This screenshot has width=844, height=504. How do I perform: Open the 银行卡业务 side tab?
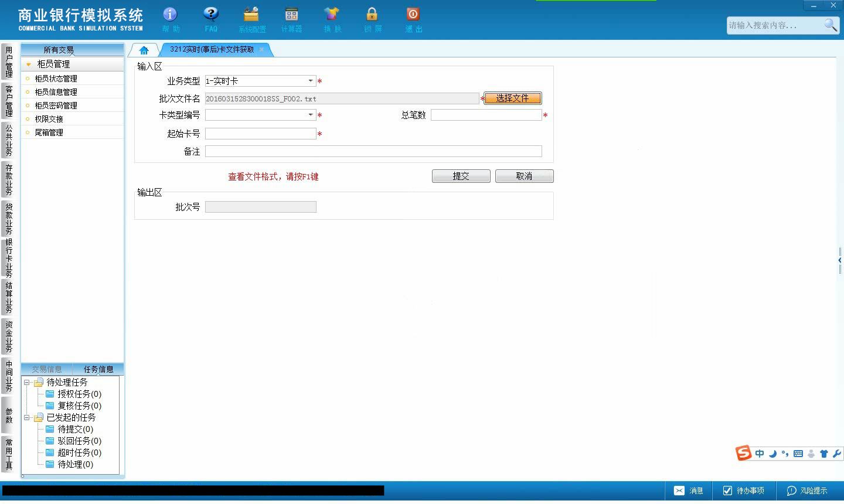(9, 258)
